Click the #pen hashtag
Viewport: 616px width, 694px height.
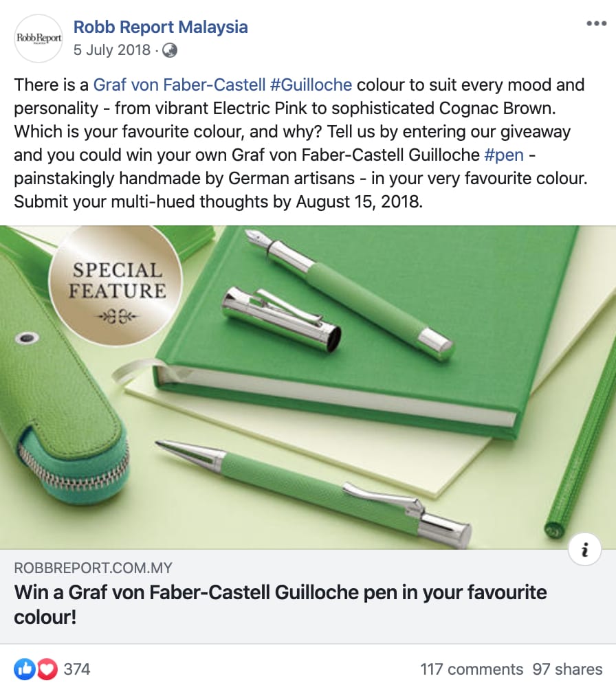(x=504, y=155)
